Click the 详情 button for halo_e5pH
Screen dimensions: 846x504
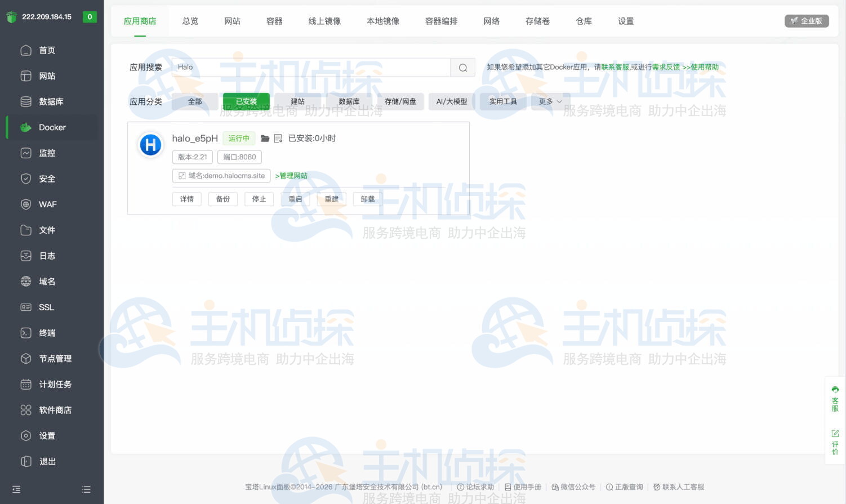187,199
